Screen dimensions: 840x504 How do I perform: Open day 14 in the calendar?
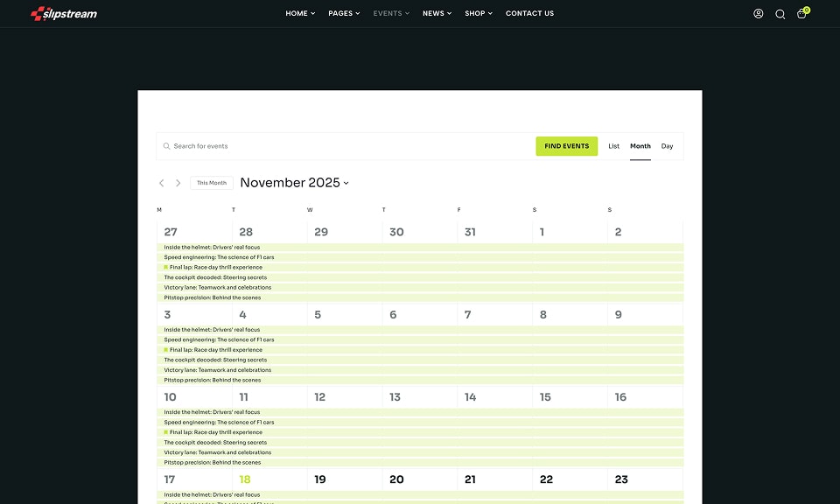(471, 397)
